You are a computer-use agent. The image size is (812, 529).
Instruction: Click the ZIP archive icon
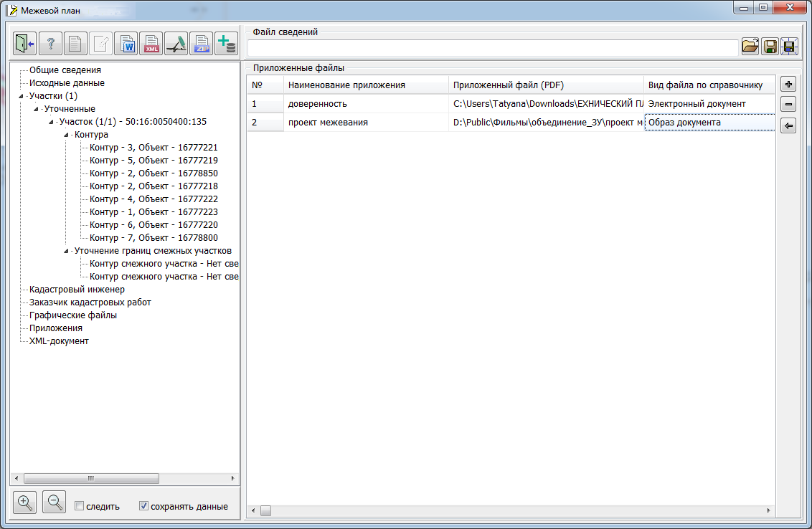click(x=202, y=44)
